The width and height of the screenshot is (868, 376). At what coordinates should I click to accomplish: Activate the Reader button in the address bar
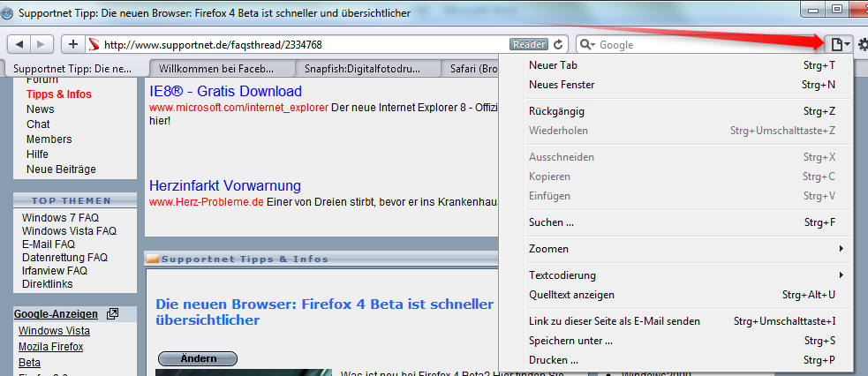tap(529, 44)
